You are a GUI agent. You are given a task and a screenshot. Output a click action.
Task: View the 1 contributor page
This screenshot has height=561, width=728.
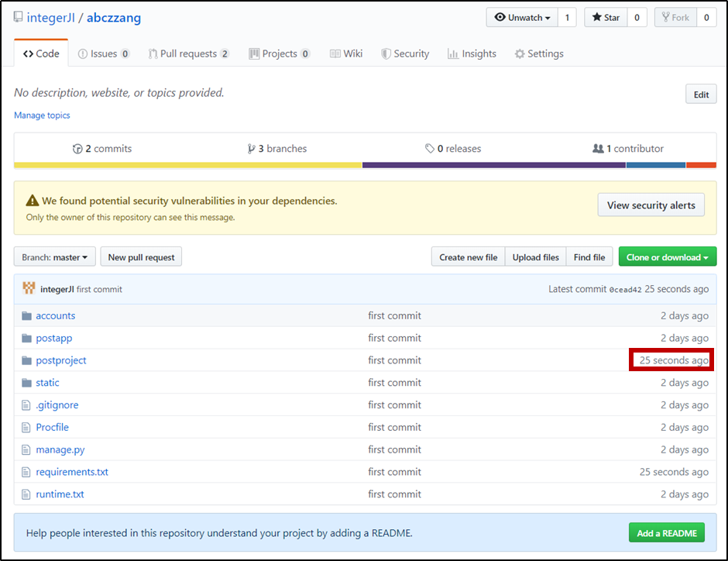click(x=628, y=149)
